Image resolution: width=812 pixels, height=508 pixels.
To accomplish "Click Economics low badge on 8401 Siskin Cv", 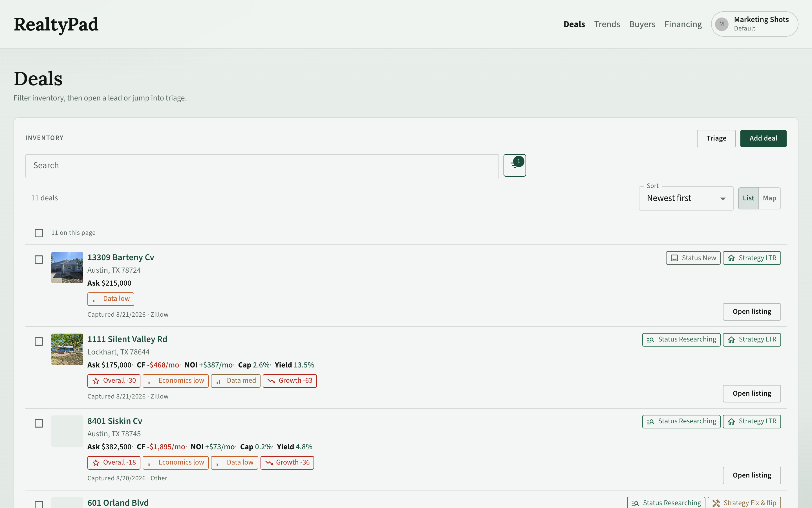I will [x=175, y=463].
